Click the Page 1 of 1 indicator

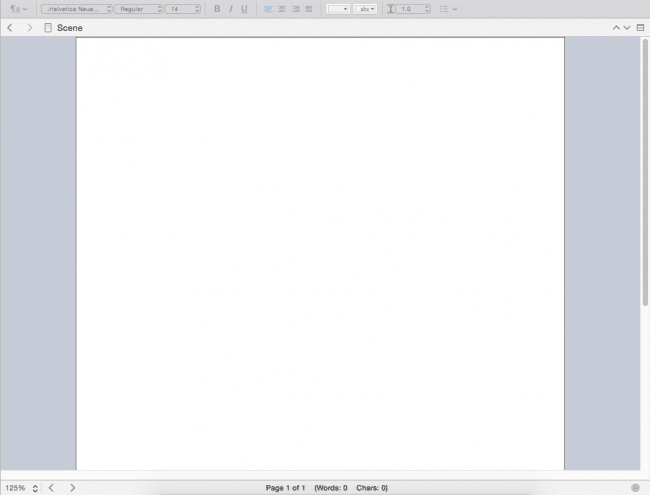285,488
